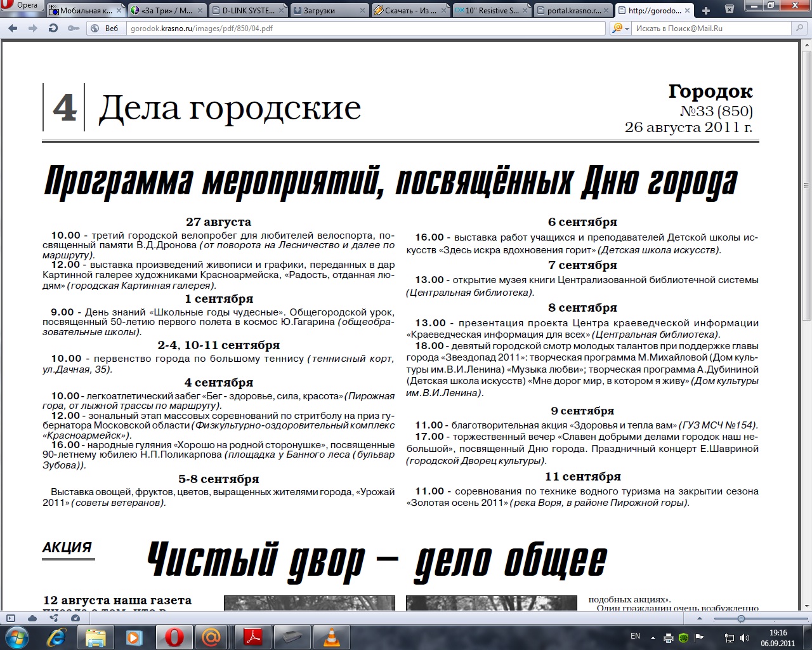Click the password wand key icon
This screenshot has width=812, height=650.
74,29
